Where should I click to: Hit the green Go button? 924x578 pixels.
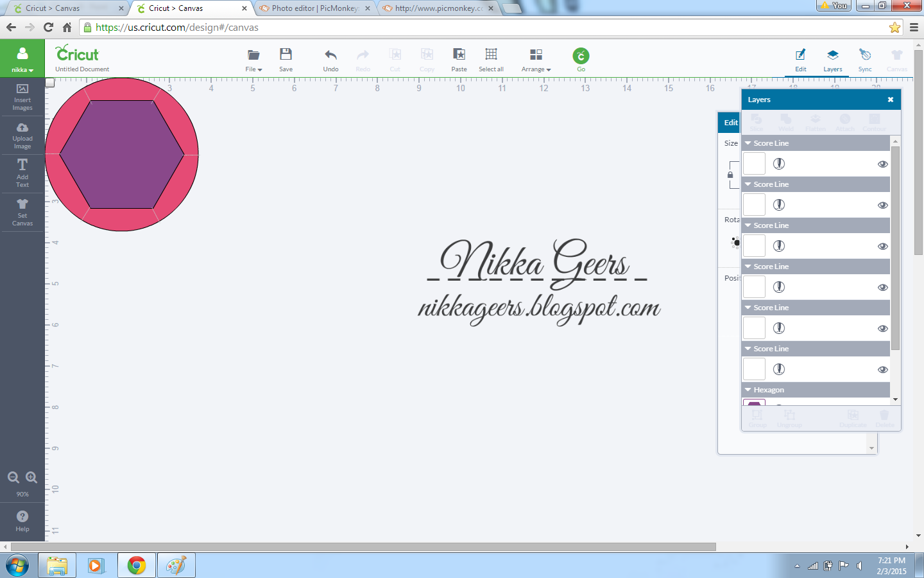(581, 59)
